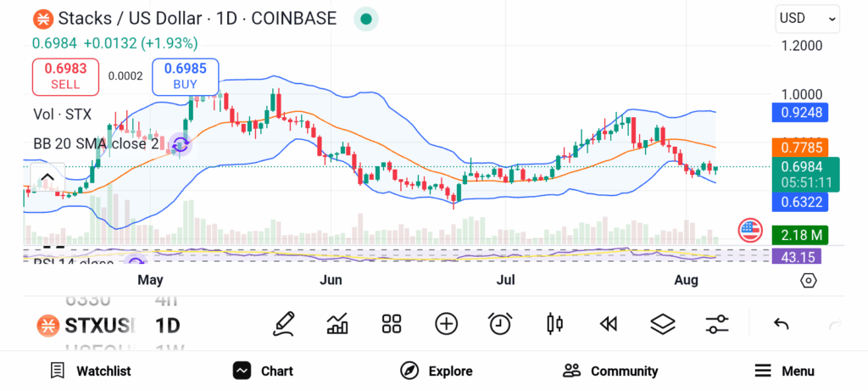The image size is (868, 391).
Task: Open chart settings sliders icon
Action: point(717,323)
